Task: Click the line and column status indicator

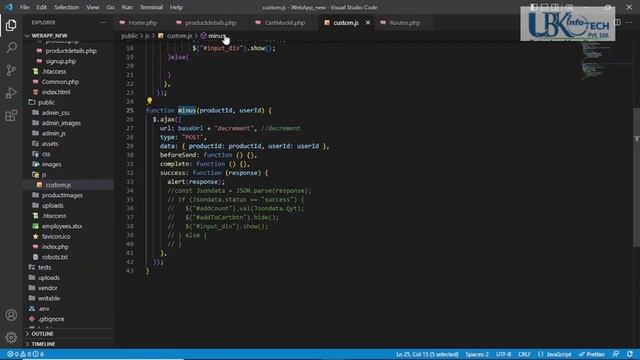Action: coord(427,354)
